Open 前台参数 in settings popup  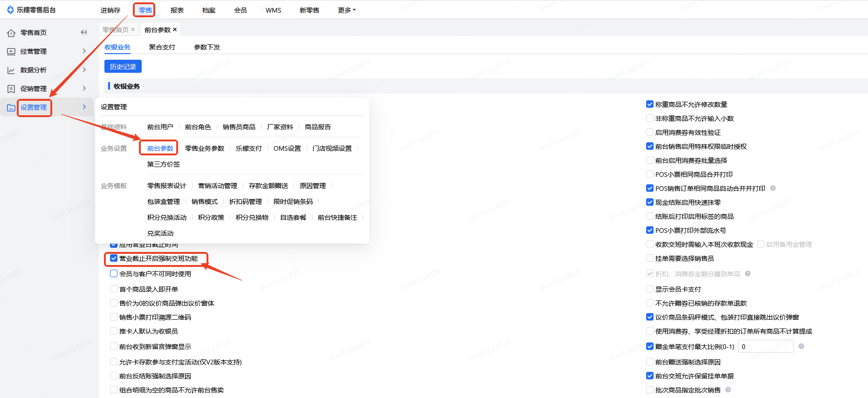coord(160,148)
